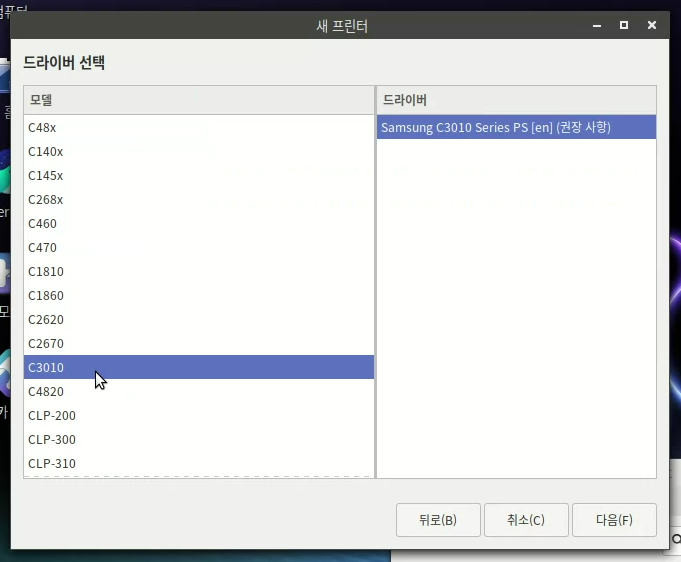This screenshot has width=681, height=562.
Task: Select the C2670 model row
Action: click(199, 344)
